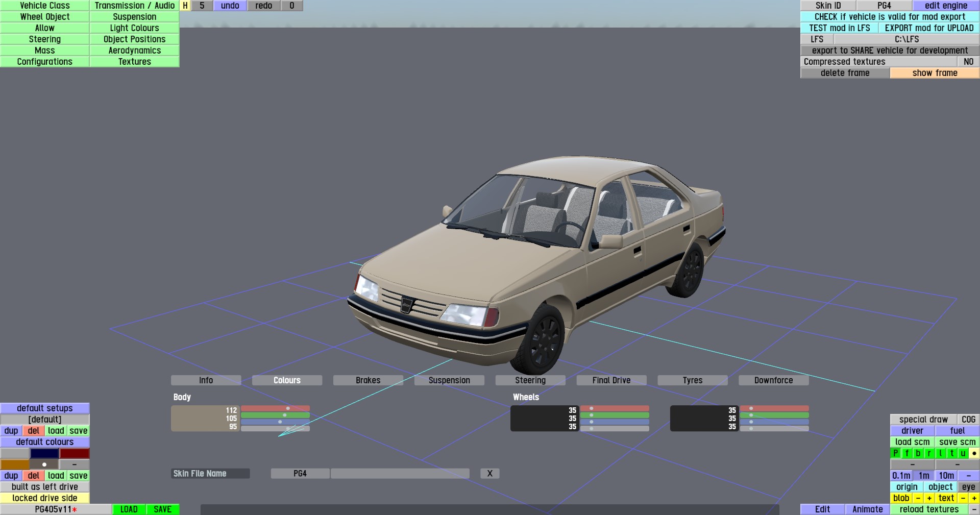Click the PG405v11 vehicle name field

coord(56,509)
